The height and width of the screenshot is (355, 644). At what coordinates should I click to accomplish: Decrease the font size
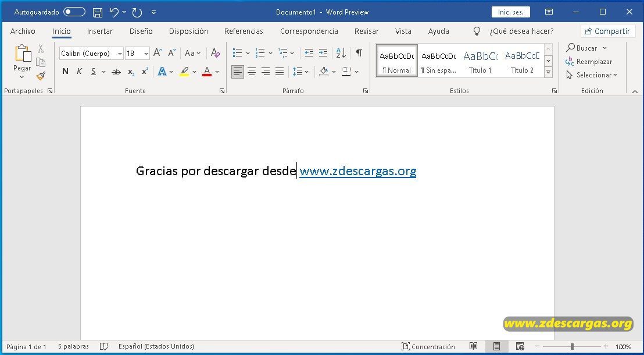pos(172,53)
